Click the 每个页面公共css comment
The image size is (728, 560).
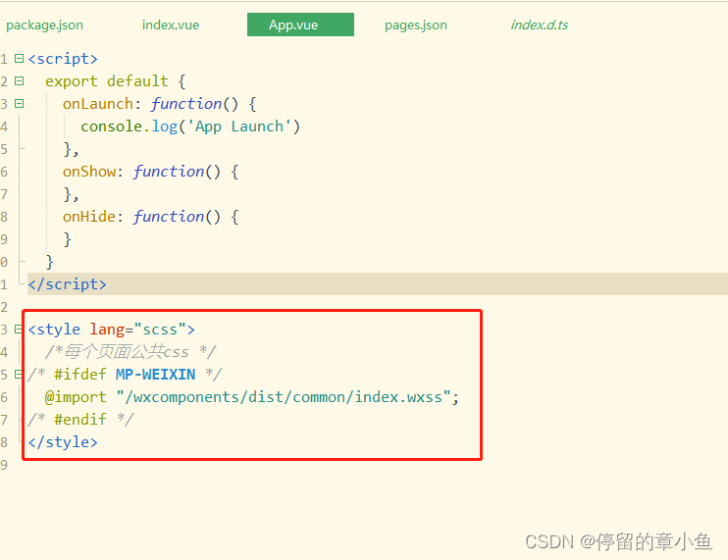tap(130, 352)
